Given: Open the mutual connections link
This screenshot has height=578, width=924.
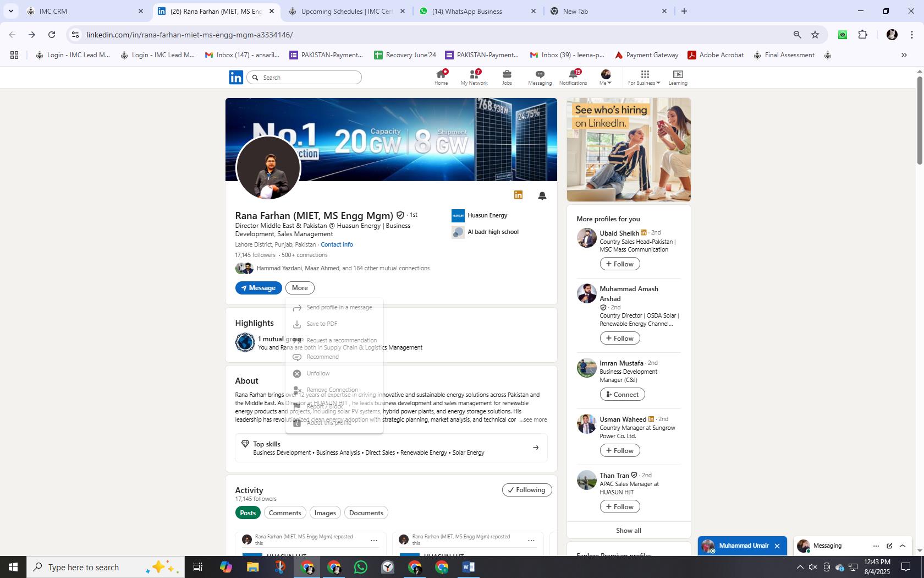Looking at the screenshot, I should (x=343, y=269).
